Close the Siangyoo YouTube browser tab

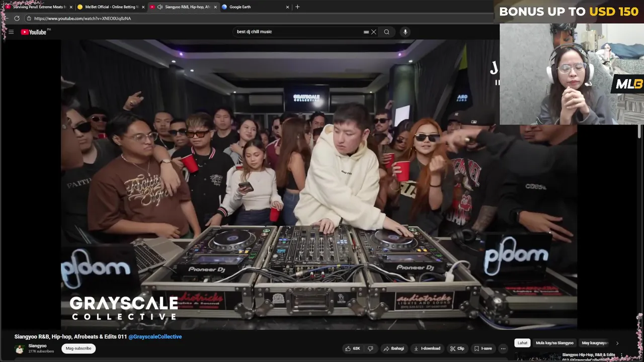click(x=215, y=7)
